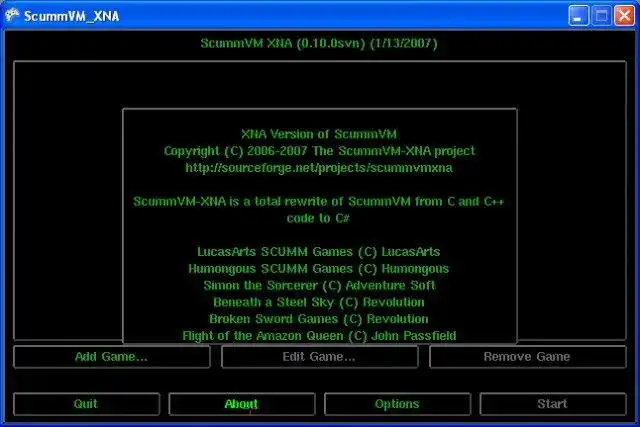The height and width of the screenshot is (427, 640).
Task: Quit ScummVM using the Quit button
Action: pos(86,404)
